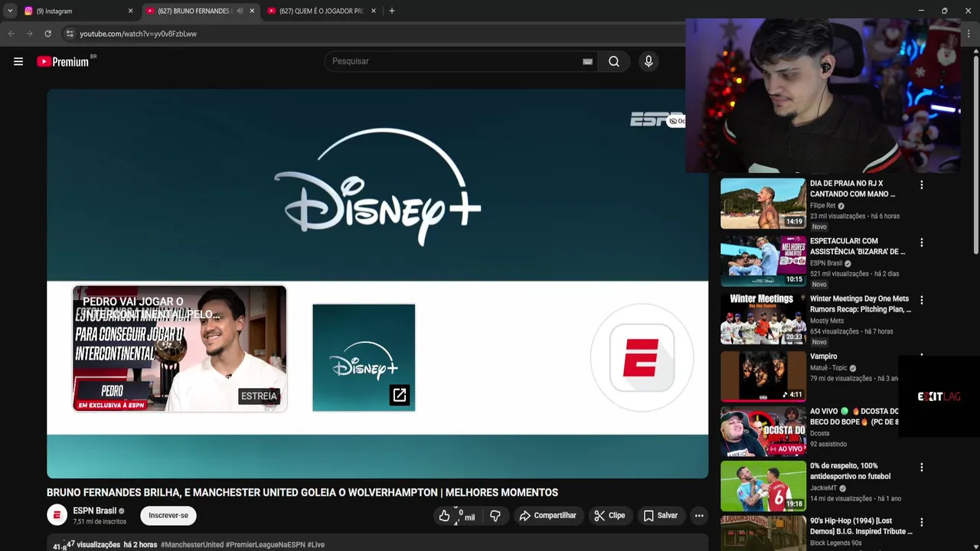
Task: Open the three-dot more actions under video
Action: coord(699,516)
